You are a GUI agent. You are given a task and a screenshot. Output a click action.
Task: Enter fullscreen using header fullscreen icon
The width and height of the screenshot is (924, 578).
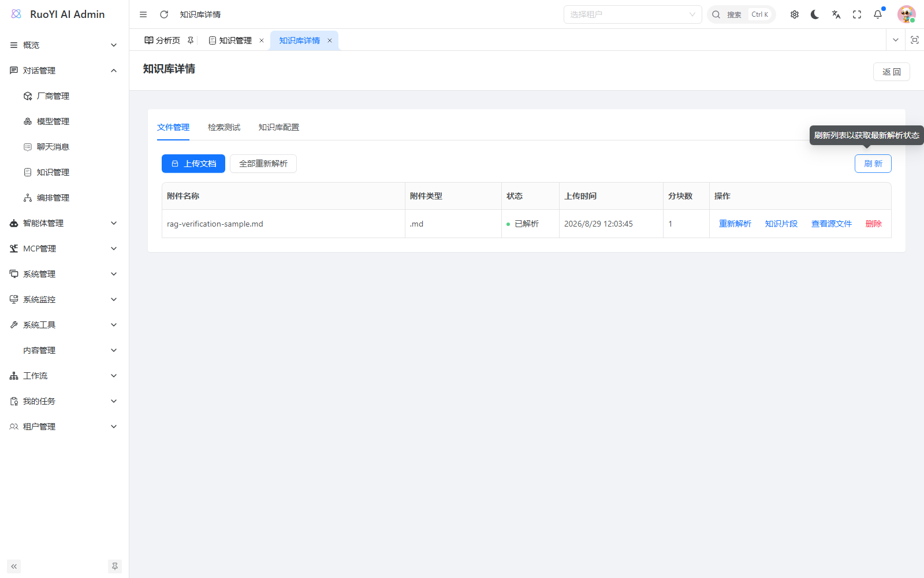point(857,14)
